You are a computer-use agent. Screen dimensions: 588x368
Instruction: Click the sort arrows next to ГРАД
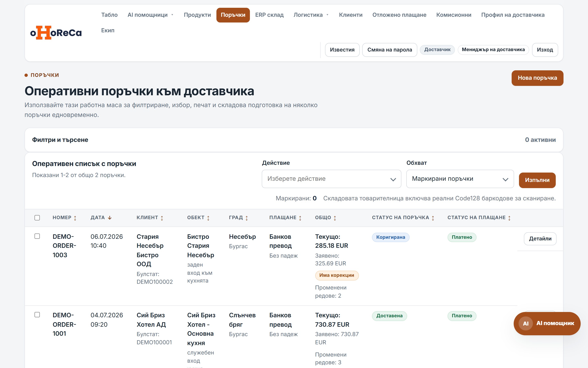pos(247,218)
